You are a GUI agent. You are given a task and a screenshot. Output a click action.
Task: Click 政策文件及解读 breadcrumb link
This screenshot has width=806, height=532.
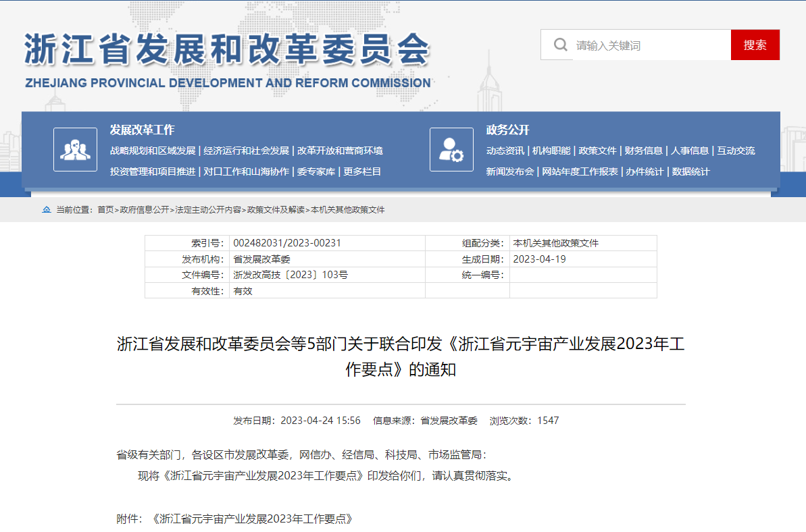point(276,210)
